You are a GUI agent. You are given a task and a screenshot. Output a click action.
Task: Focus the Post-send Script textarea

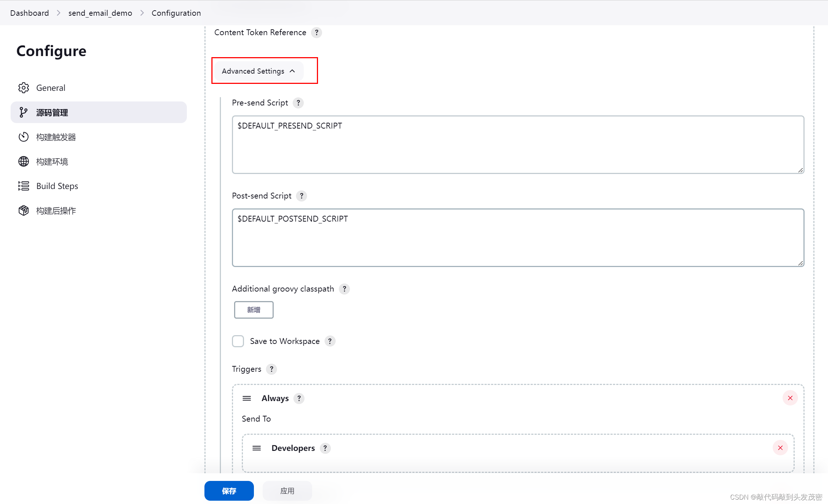(x=518, y=238)
